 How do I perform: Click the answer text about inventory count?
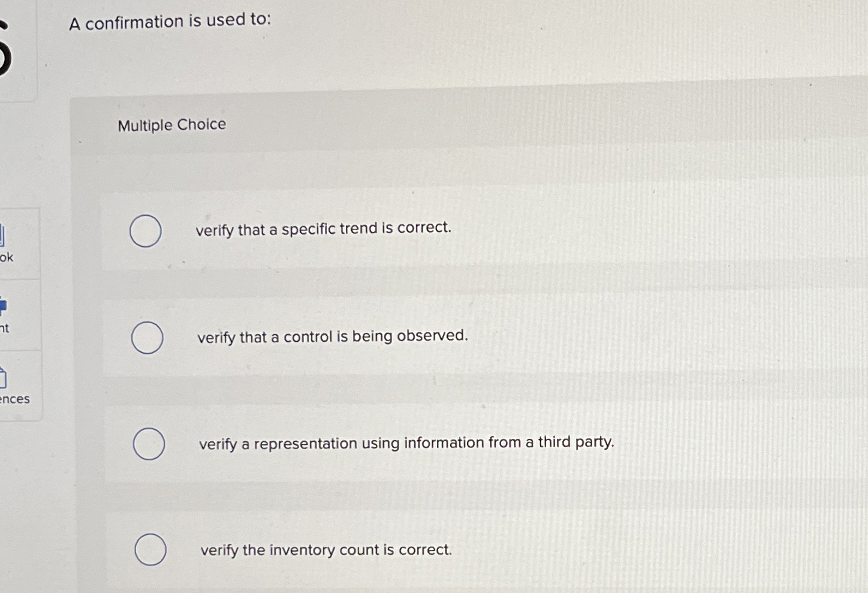(325, 550)
